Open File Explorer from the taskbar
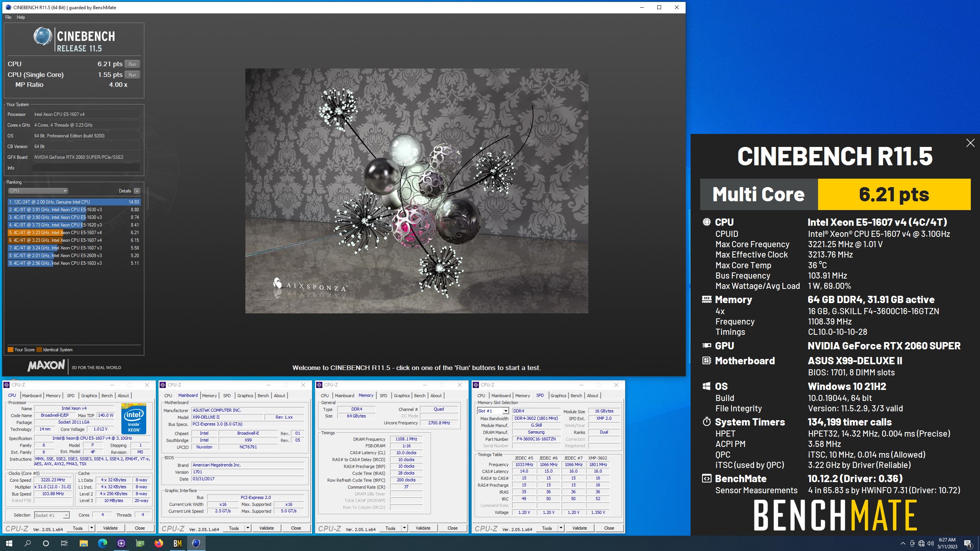The image size is (980, 551). (83, 543)
